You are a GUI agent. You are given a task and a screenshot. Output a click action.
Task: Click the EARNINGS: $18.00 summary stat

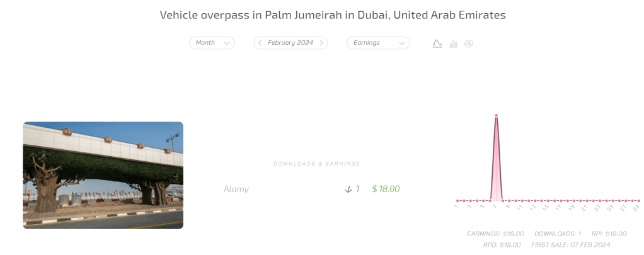coord(496,234)
